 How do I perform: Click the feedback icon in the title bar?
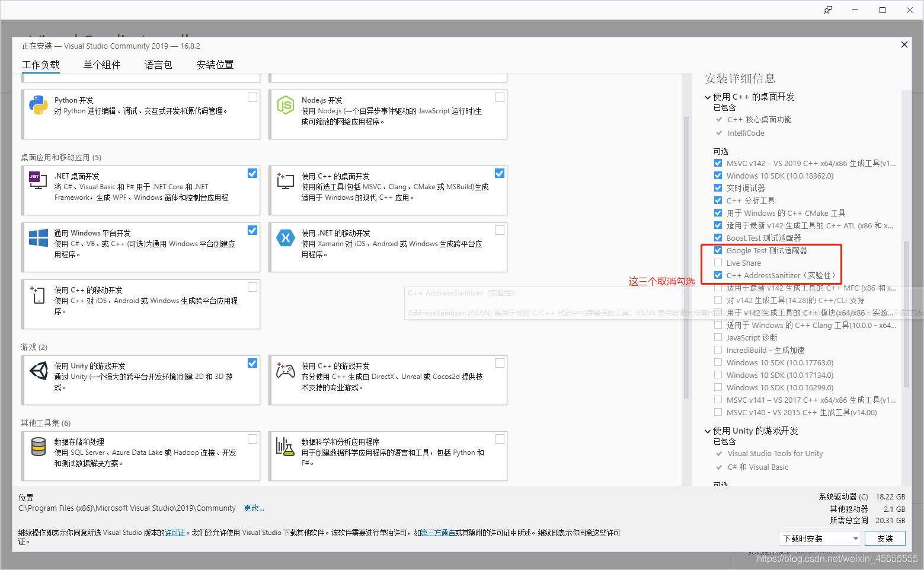[828, 10]
